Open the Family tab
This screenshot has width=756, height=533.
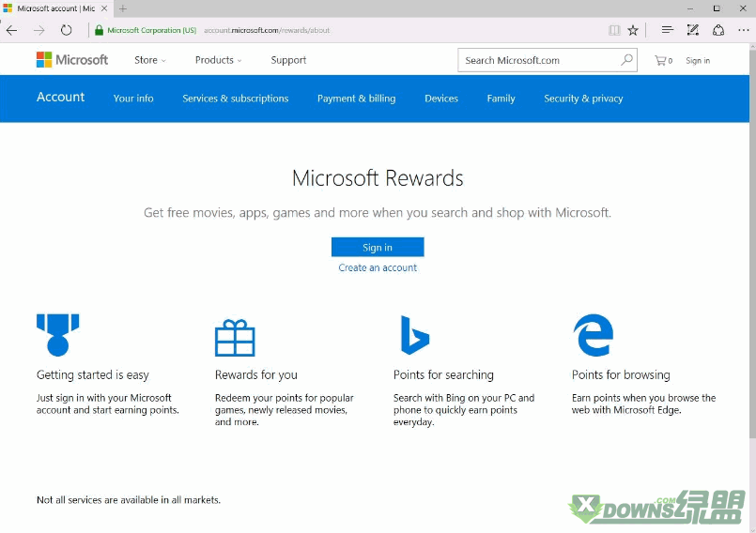click(501, 99)
